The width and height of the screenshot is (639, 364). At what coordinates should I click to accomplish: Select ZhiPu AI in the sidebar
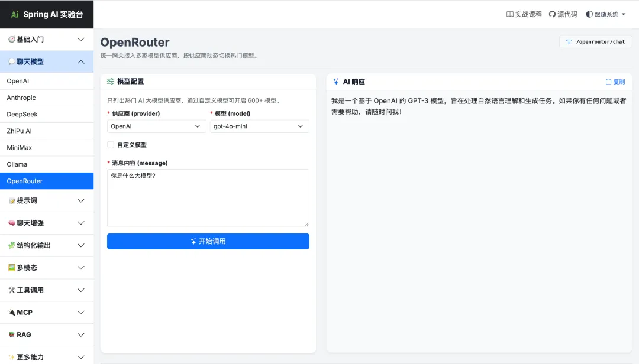click(x=47, y=131)
